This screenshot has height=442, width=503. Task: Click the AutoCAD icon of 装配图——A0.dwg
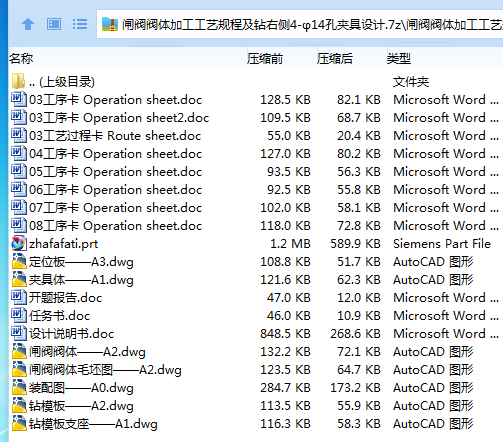pos(19,388)
